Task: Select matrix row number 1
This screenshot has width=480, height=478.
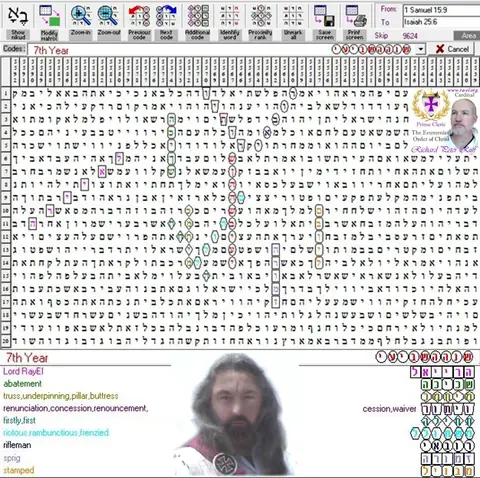Action: pos(6,93)
